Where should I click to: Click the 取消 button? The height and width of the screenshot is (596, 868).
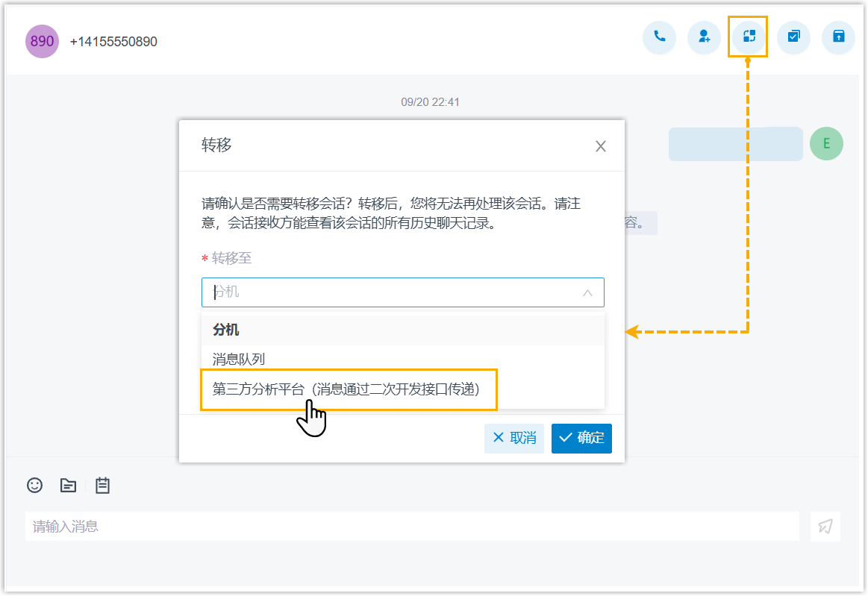tap(514, 438)
